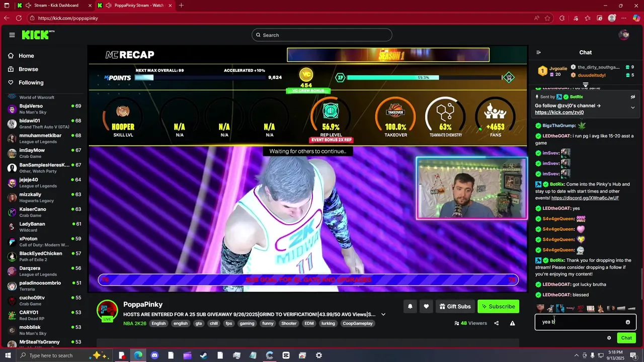Viewport: 644px width, 362px height.
Task: Click the taskbar search box
Action: pyautogui.click(x=65, y=355)
